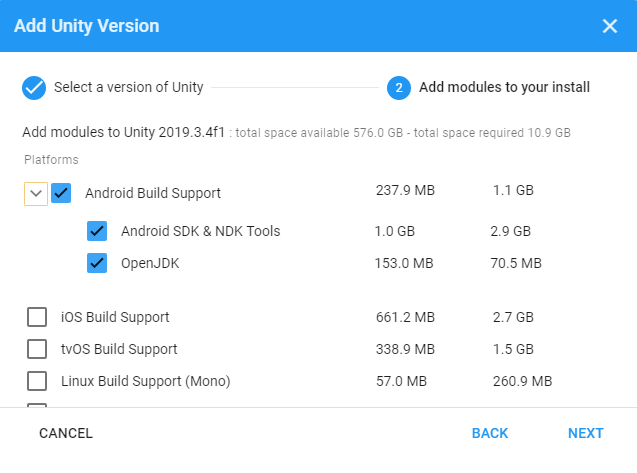Click BACK to return to version selection
The image size is (637, 473).
point(490,433)
